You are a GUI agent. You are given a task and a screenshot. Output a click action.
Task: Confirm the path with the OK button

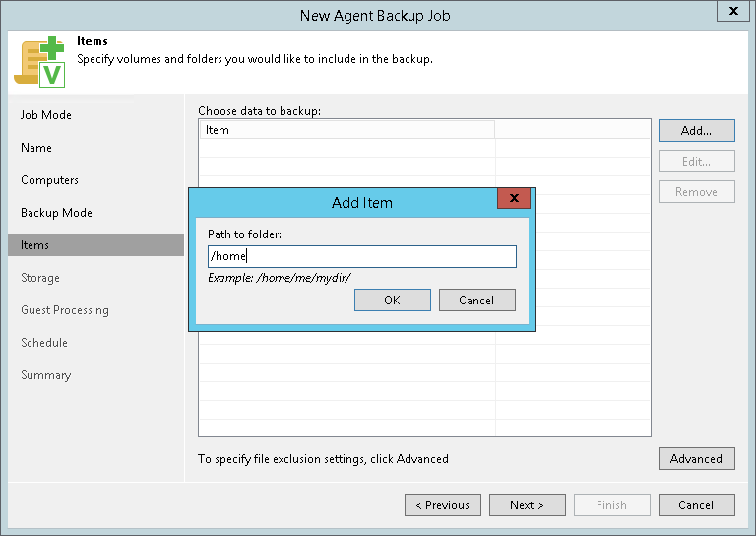392,301
